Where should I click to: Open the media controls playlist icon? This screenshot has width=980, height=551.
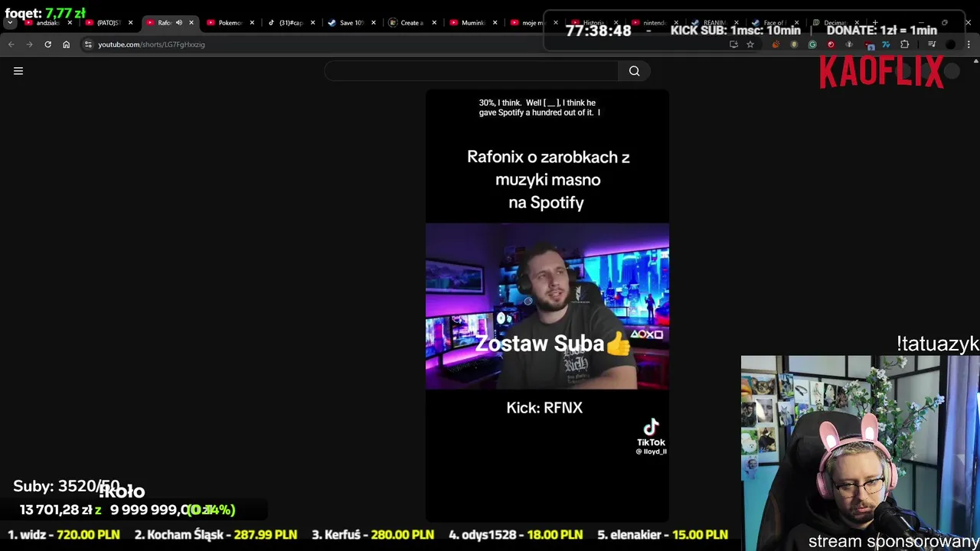click(932, 44)
